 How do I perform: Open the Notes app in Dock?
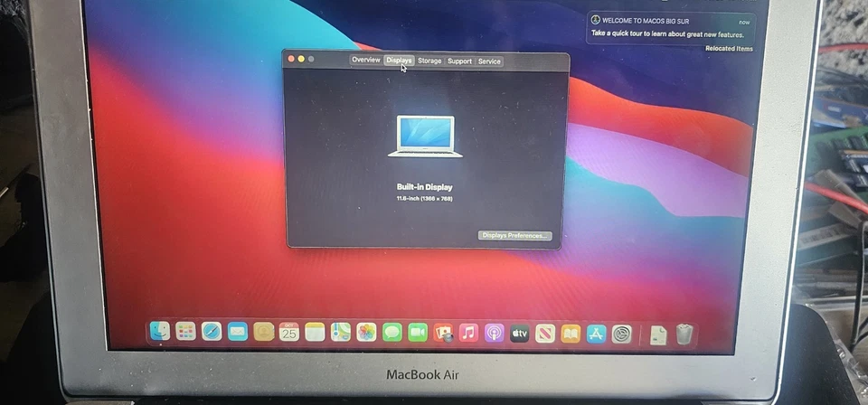tap(315, 332)
